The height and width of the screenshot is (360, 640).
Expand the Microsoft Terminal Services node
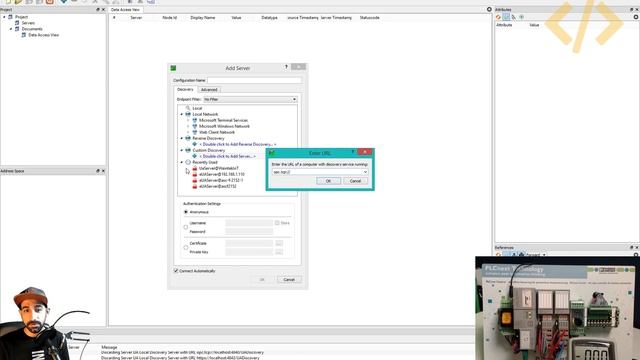pyautogui.click(x=188, y=120)
